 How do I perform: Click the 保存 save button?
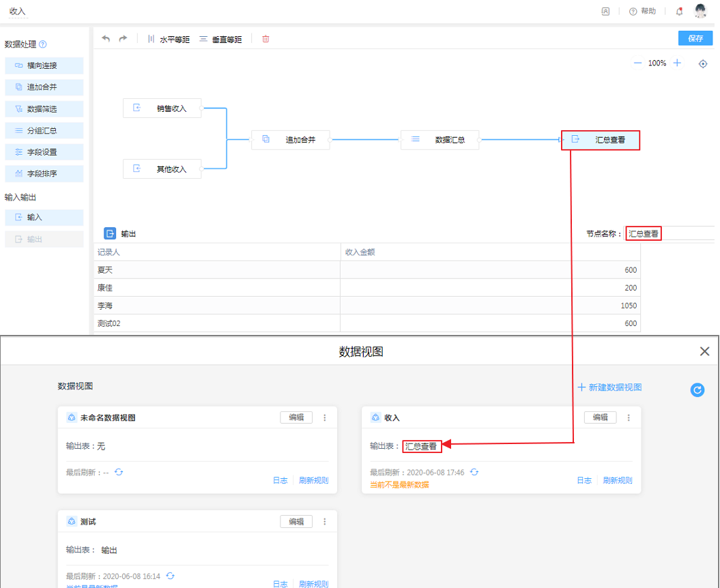pos(695,38)
